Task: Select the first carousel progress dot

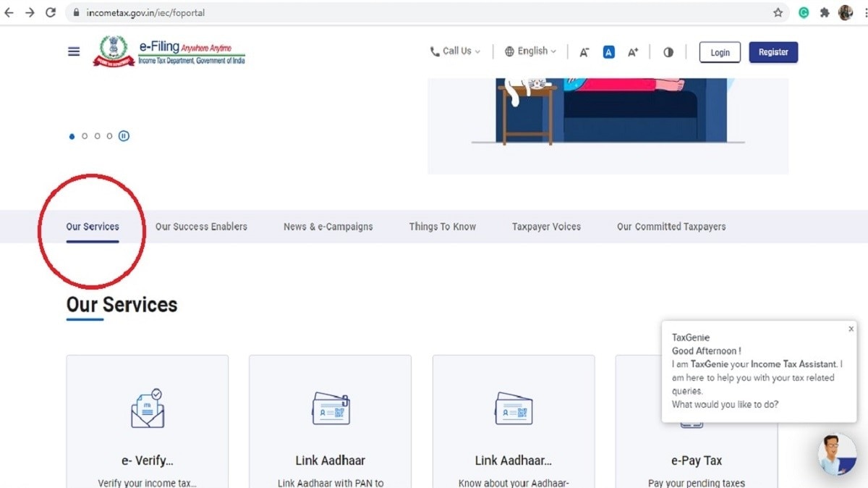Action: click(72, 135)
